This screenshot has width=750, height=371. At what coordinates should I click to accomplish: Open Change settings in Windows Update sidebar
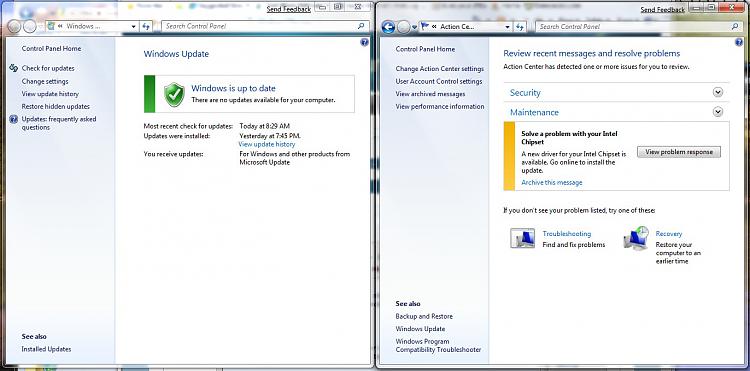click(x=45, y=81)
